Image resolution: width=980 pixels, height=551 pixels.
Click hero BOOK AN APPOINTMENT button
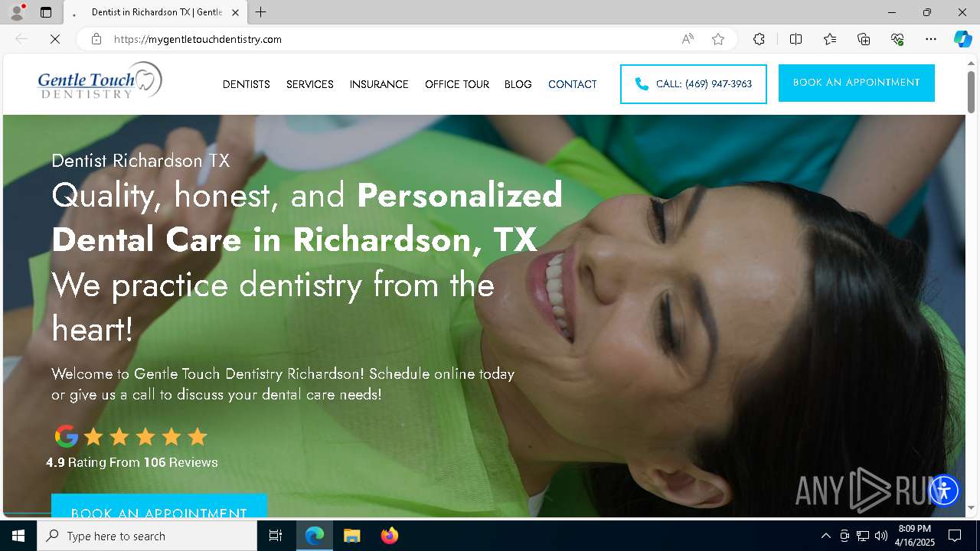pyautogui.click(x=159, y=507)
